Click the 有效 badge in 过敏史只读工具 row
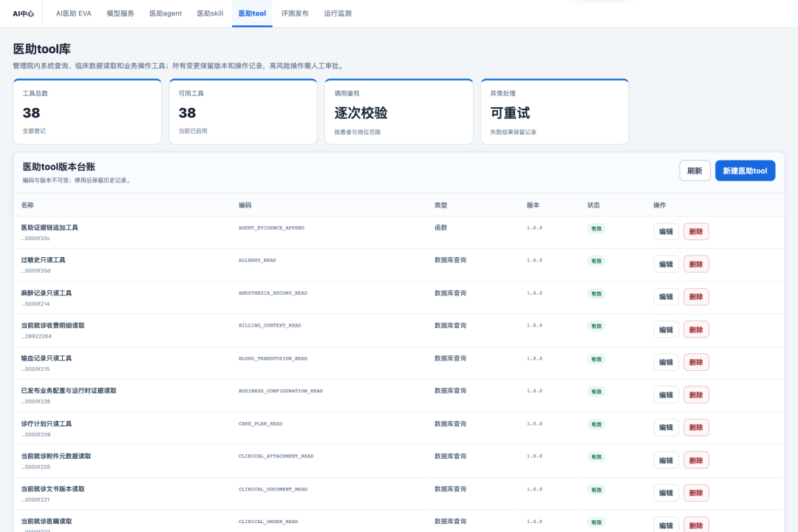798x532 pixels. tap(596, 261)
